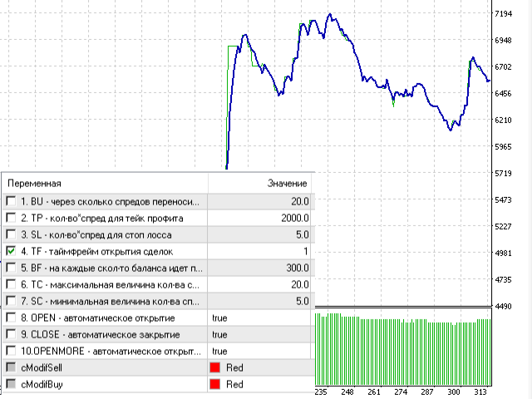Select the cModifBuy row name

point(42,384)
